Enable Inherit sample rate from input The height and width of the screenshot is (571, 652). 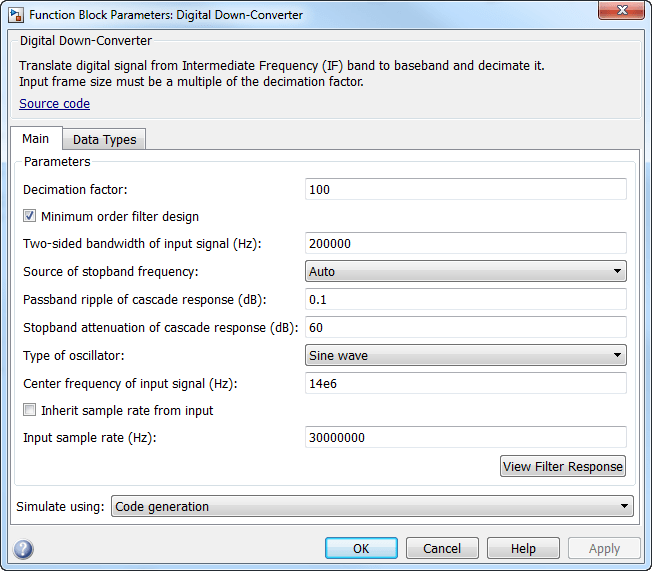tap(30, 410)
